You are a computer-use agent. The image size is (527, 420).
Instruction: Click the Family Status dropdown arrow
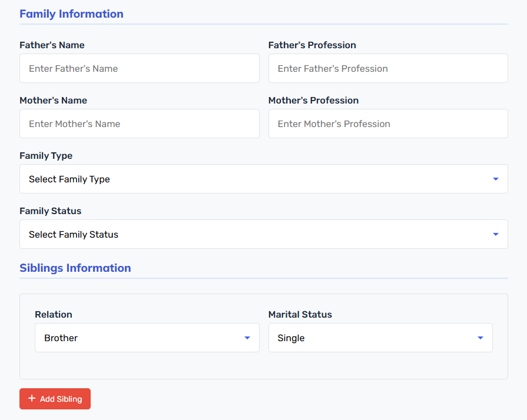pos(495,234)
